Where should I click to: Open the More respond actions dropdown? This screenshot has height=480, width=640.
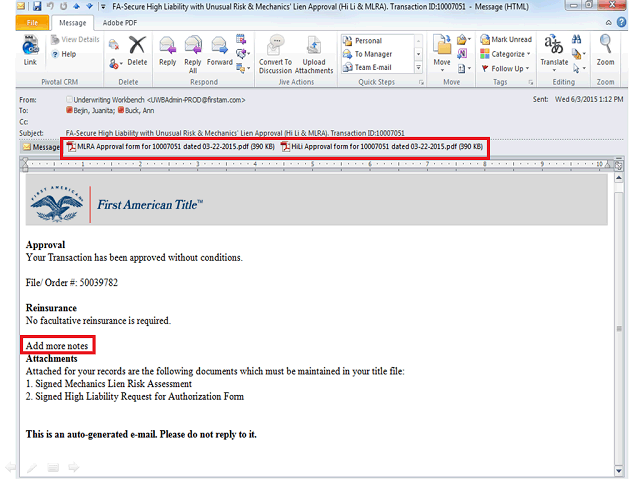click(242, 68)
